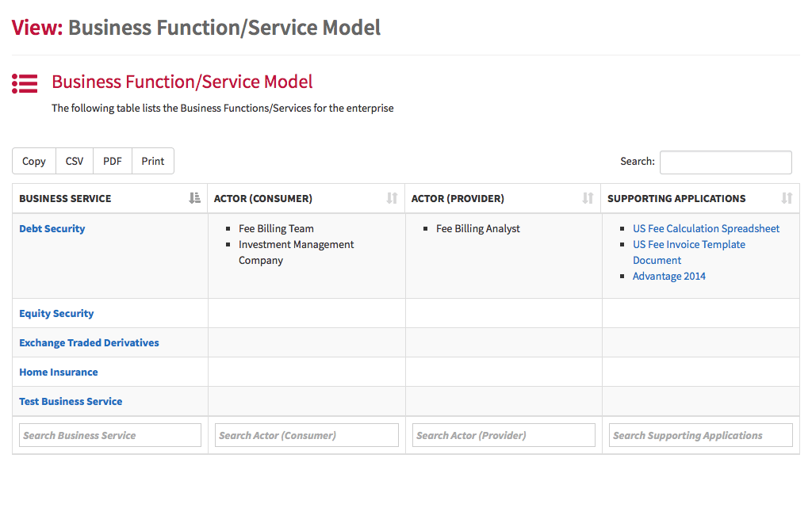Click the View: page title heading
Screen dimensions: 812x508
point(196,28)
